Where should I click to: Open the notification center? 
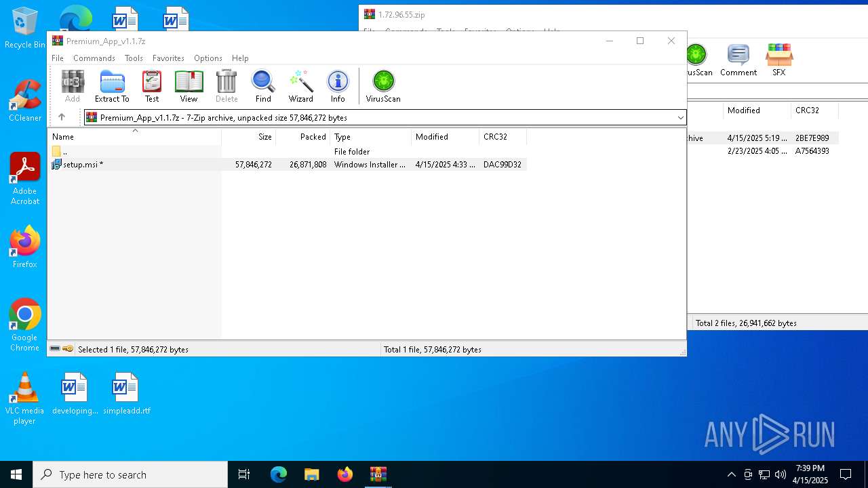[846, 474]
